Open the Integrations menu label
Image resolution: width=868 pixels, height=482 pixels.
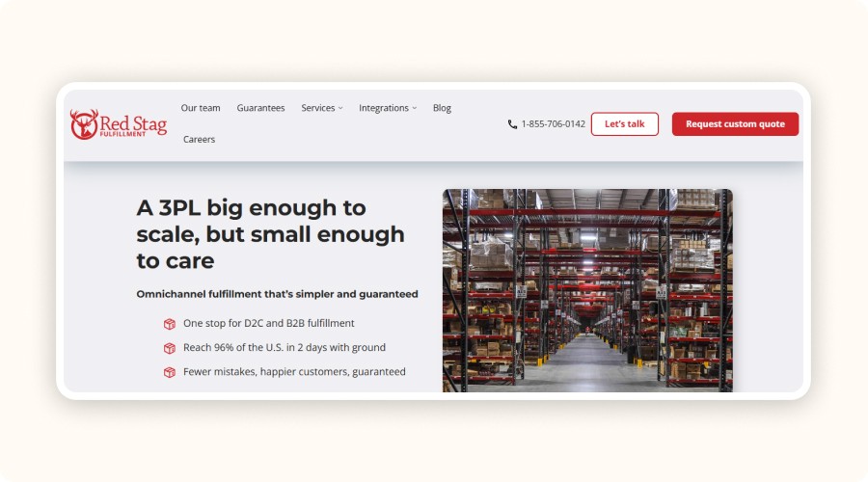[384, 108]
